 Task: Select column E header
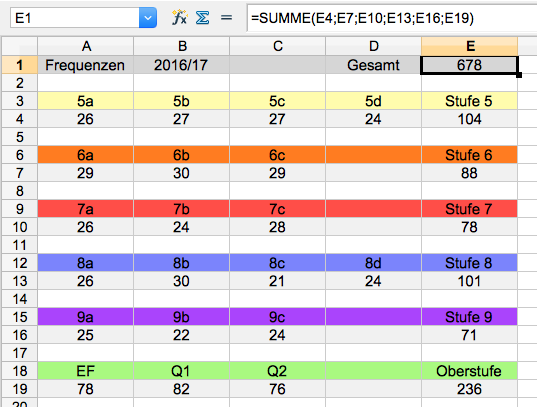(470, 46)
